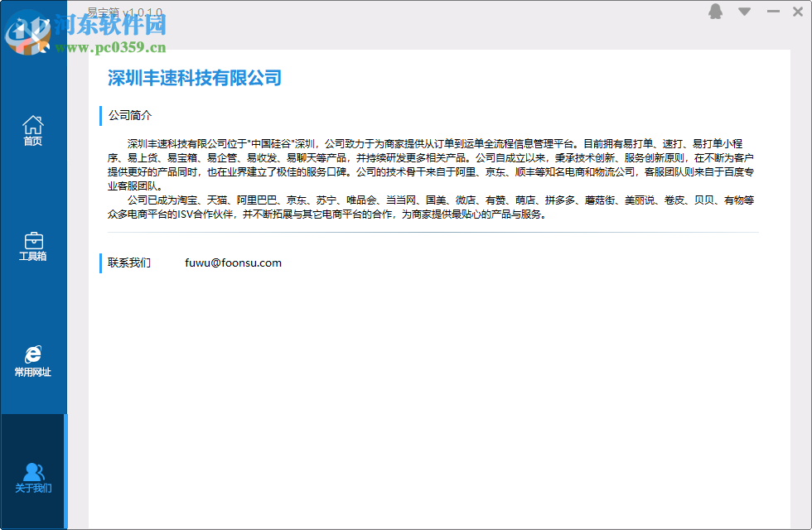812x530 pixels.
Task: Click the 常用网址 browser "e" icon
Action: [33, 354]
